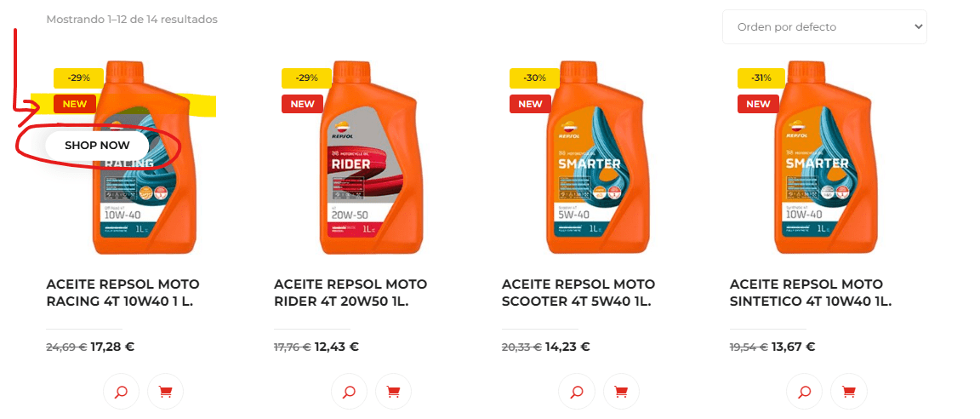The image size is (980, 419).
Task: Add Rider 4T 20W50 to cart
Action: point(393,392)
